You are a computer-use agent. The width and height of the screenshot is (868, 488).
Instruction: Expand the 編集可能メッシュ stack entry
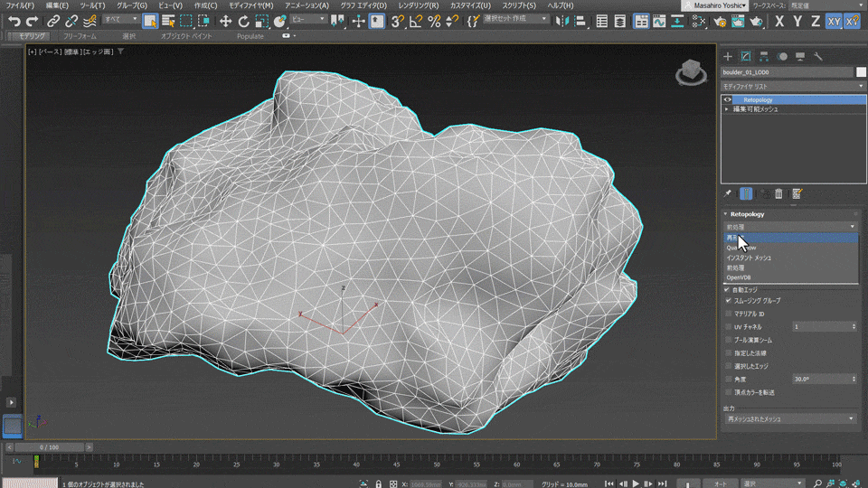(727, 109)
